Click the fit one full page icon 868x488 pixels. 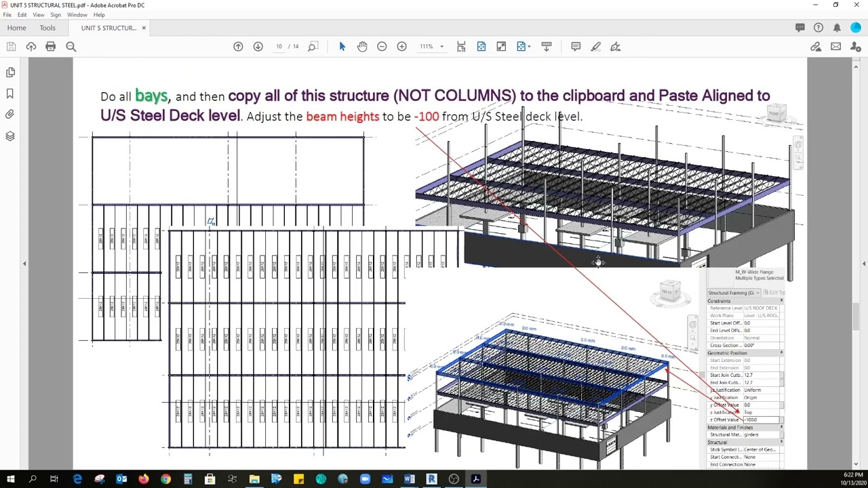click(481, 46)
